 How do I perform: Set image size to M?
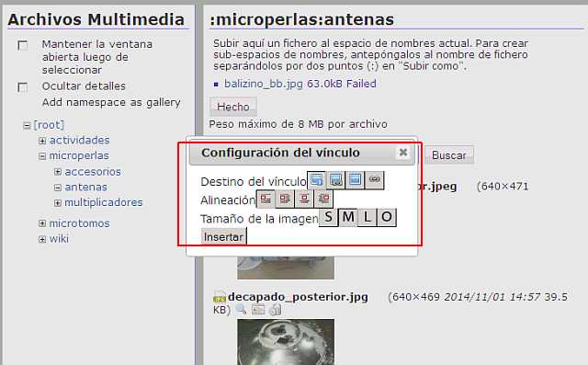point(348,217)
